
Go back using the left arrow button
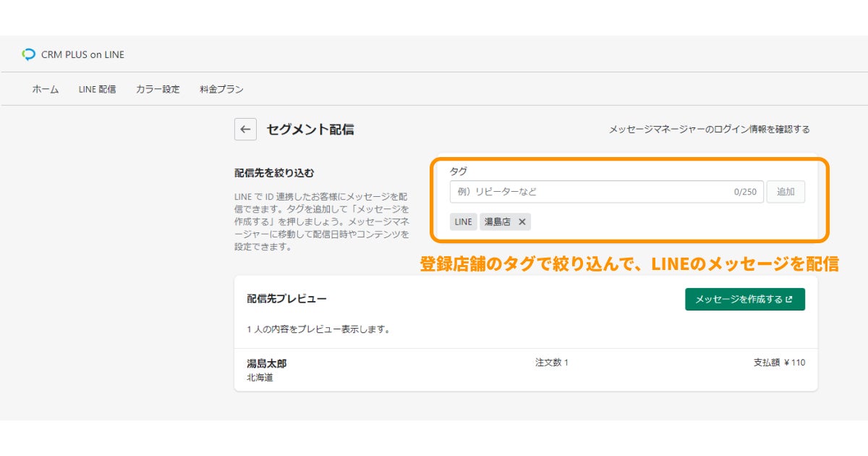[x=245, y=130]
